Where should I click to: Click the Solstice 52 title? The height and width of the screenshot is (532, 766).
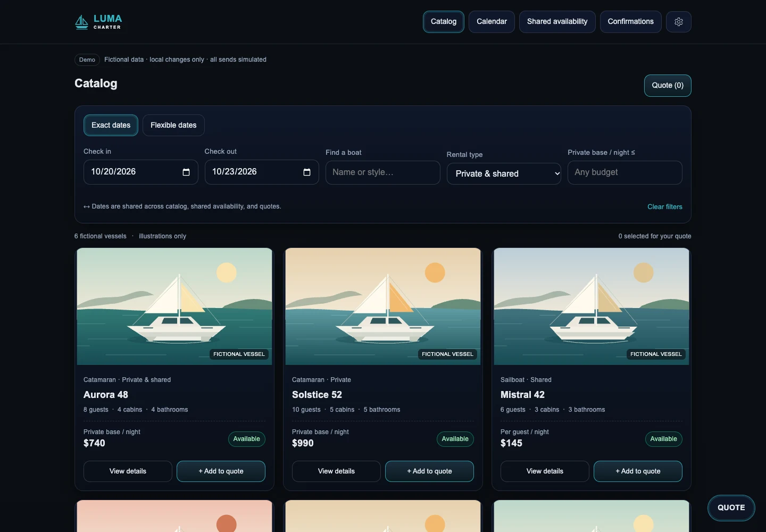coord(317,395)
